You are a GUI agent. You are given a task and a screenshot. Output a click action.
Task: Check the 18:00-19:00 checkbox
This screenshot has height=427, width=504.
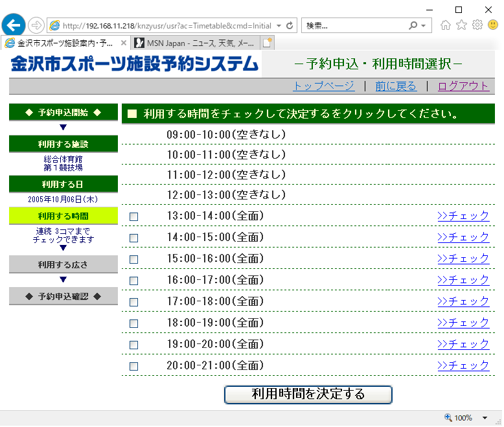pyautogui.click(x=133, y=323)
